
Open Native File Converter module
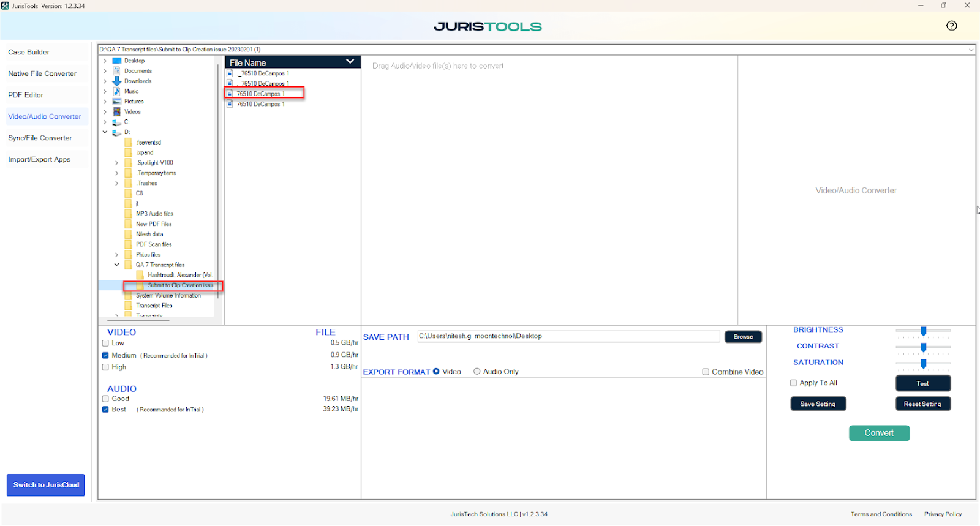[42, 73]
